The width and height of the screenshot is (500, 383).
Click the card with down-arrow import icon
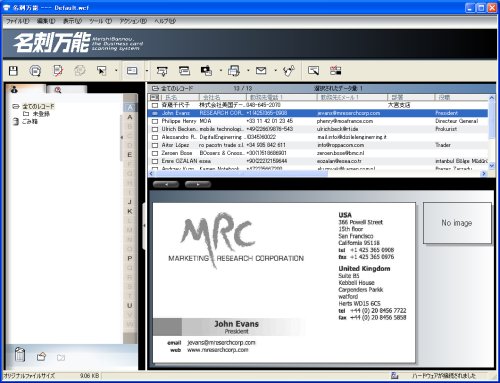click(x=162, y=71)
